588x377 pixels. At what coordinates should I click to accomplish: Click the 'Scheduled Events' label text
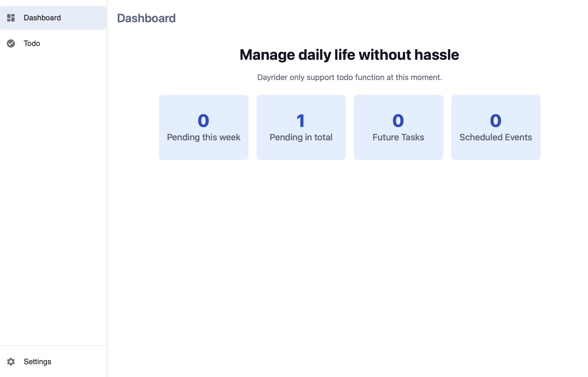[x=496, y=137]
